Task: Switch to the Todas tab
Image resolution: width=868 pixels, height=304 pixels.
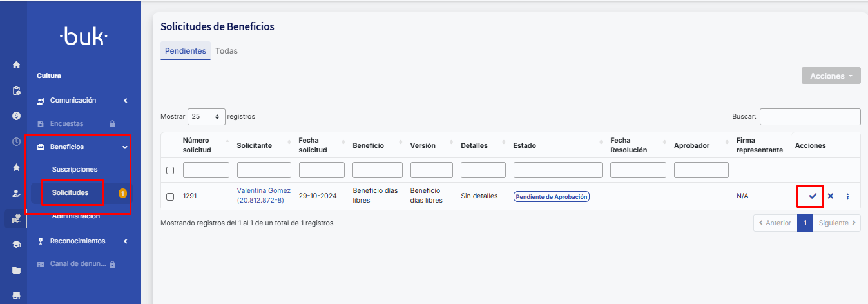Action: [226, 51]
